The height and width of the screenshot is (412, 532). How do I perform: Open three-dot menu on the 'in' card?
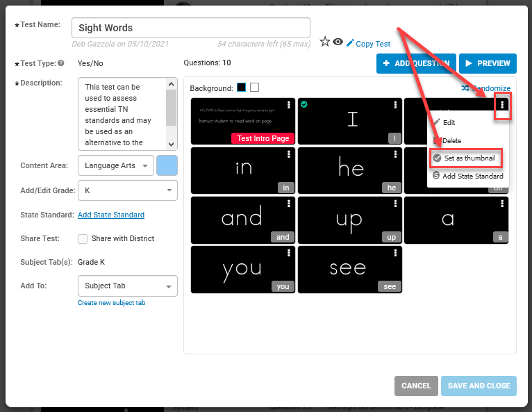(x=289, y=154)
